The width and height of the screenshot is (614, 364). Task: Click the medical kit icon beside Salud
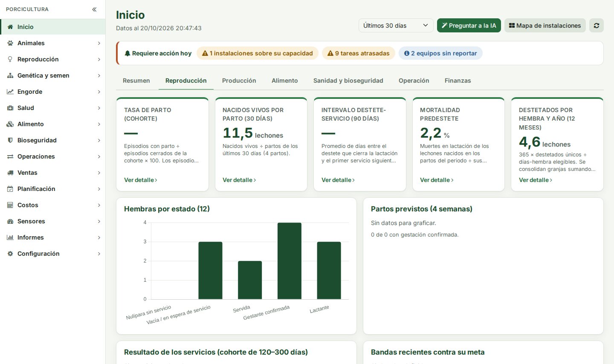(x=10, y=108)
